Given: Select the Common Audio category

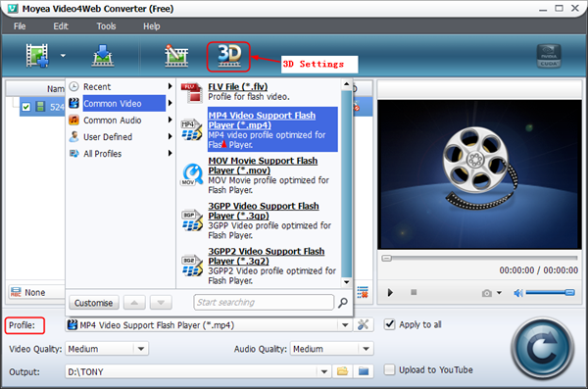Looking at the screenshot, I should tap(120, 121).
